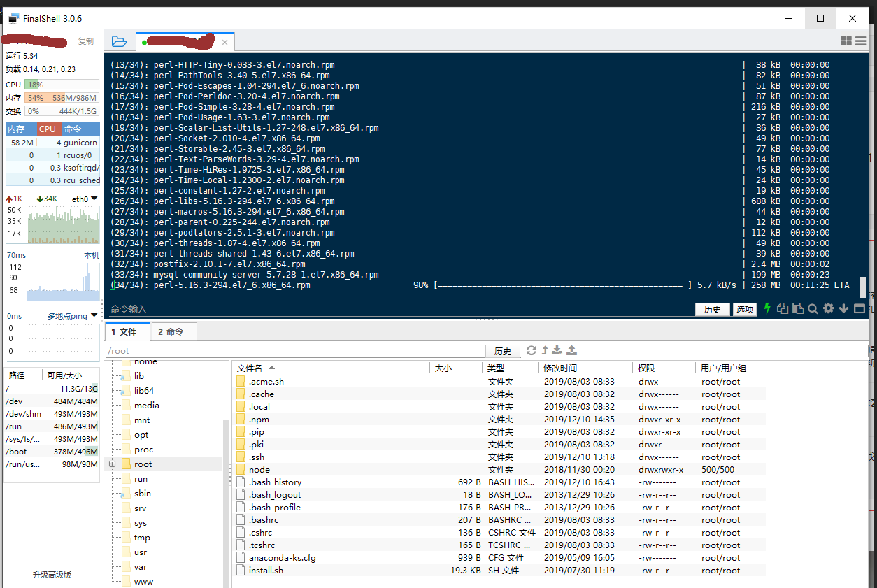
Task: Select the node folder row
Action: (499, 470)
